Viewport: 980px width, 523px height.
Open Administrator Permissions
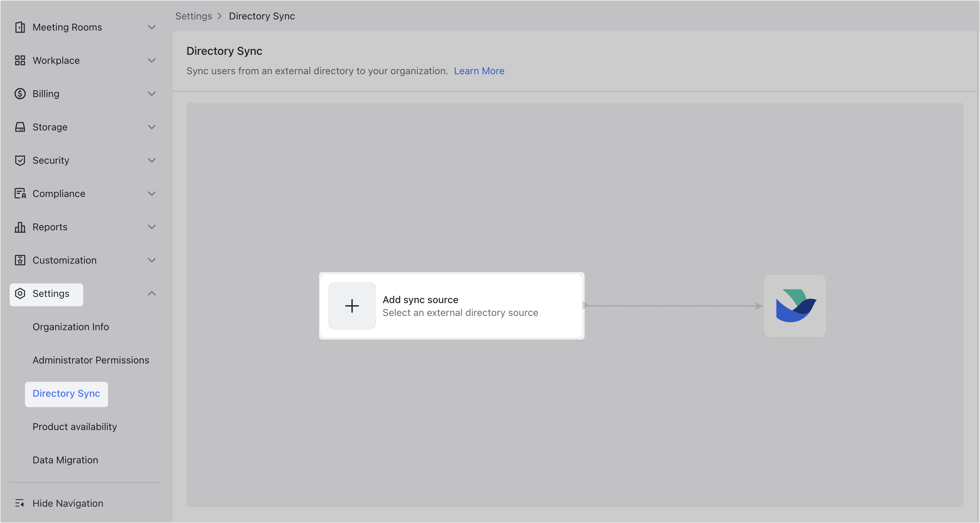click(x=90, y=360)
